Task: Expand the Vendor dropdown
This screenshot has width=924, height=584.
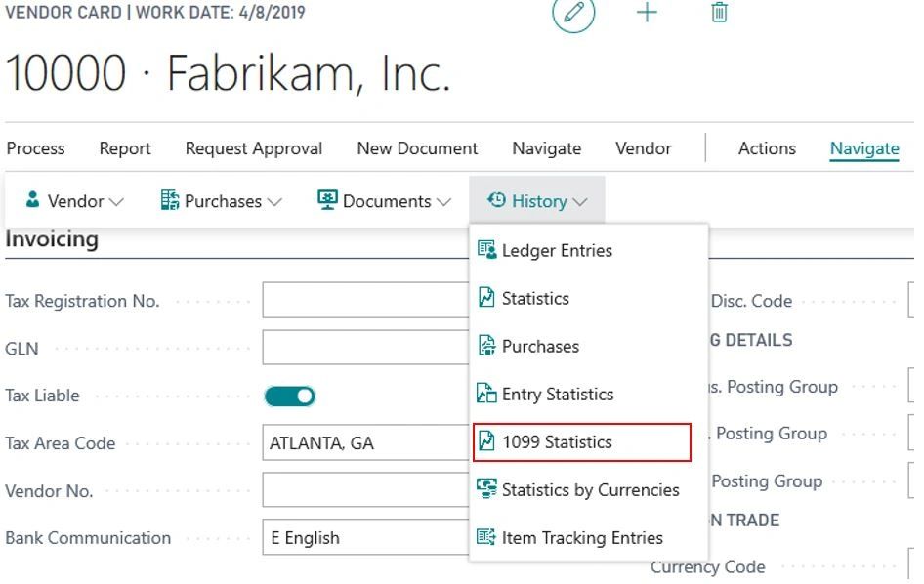Action: point(74,201)
